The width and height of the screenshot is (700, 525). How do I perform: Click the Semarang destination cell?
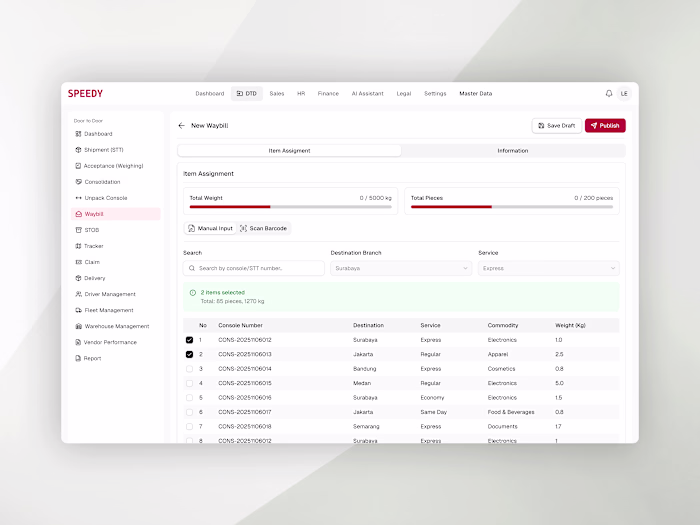point(366,427)
